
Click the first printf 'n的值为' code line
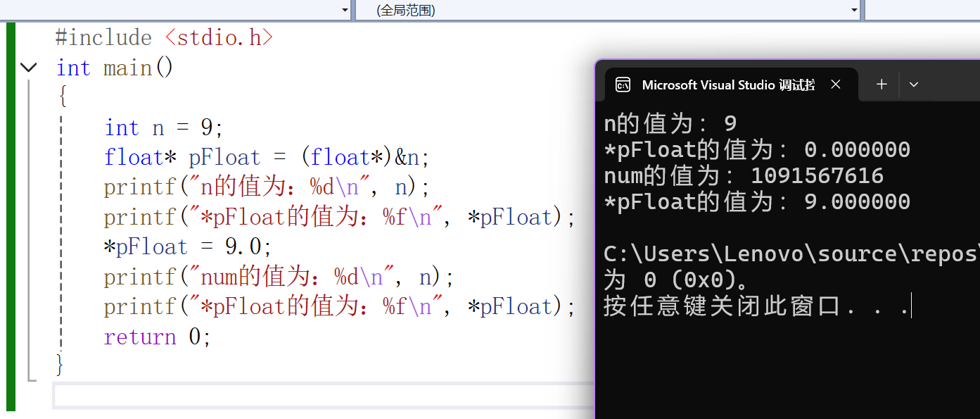[267, 187]
